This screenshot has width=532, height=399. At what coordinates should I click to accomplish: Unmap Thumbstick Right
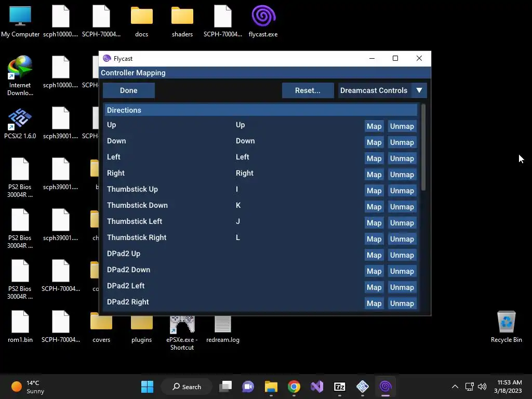pos(402,239)
